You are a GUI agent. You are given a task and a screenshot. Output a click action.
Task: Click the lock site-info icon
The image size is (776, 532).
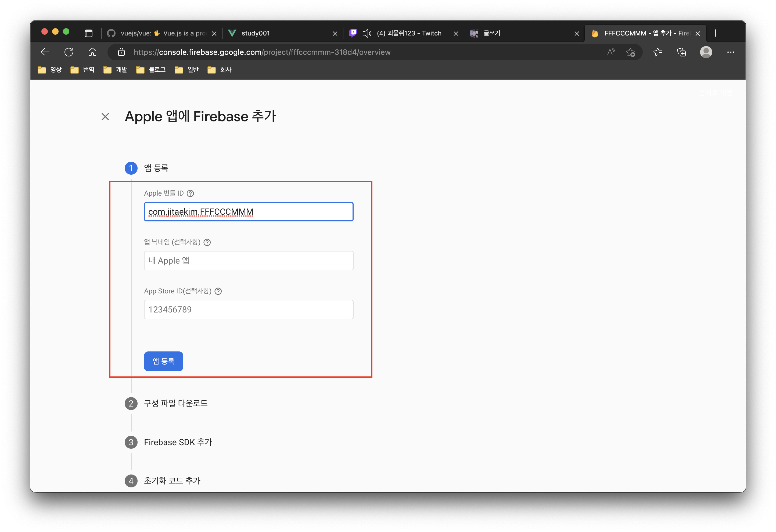tap(121, 52)
